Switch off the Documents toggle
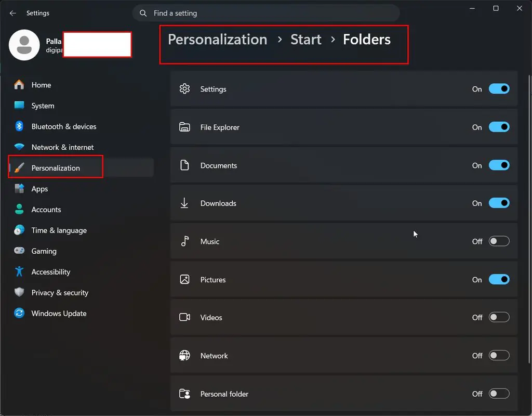 [499, 165]
